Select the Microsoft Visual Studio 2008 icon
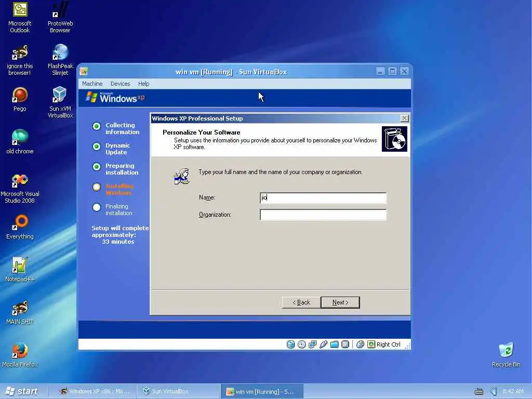Viewport: 532px width, 399px height. click(20, 188)
